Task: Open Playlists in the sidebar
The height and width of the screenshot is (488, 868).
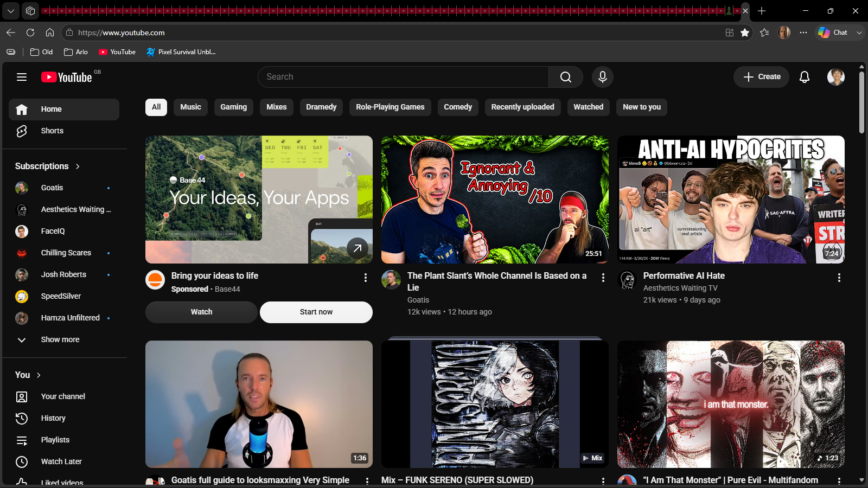Action: [x=64, y=440]
